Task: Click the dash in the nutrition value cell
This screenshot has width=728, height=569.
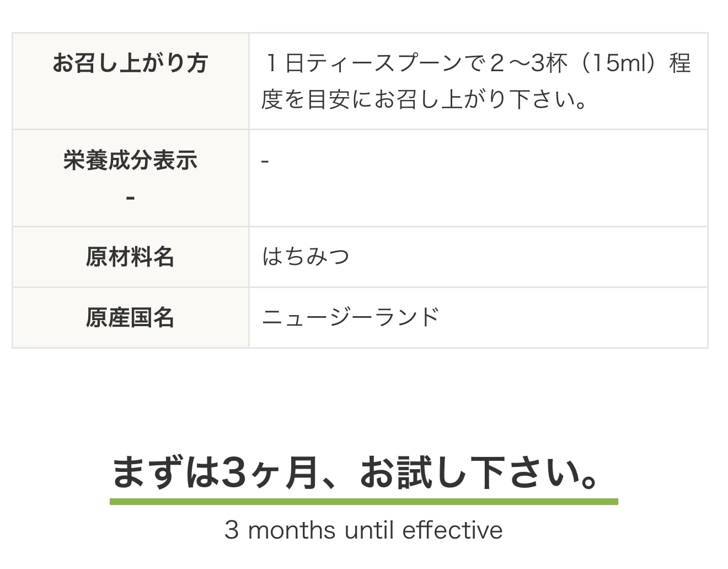Action: point(265,162)
